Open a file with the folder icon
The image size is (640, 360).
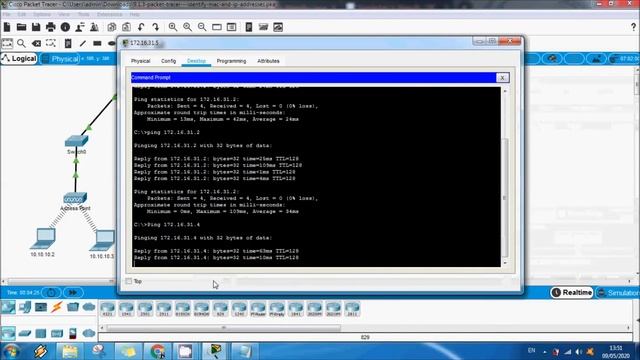22,27
